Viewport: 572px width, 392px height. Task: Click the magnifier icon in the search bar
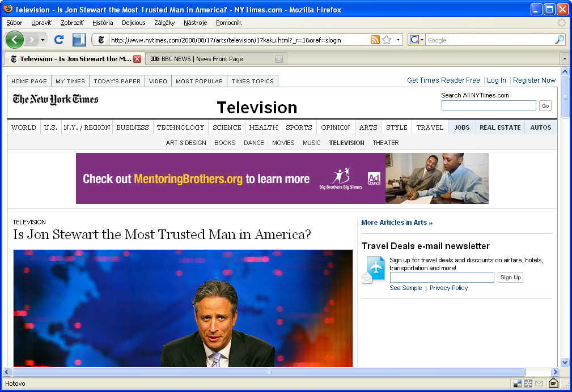[559, 40]
